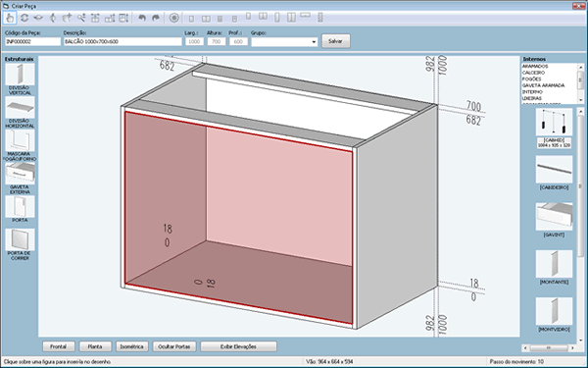
Task: Toggle Ocultar Portas door visibility
Action: coord(174,346)
